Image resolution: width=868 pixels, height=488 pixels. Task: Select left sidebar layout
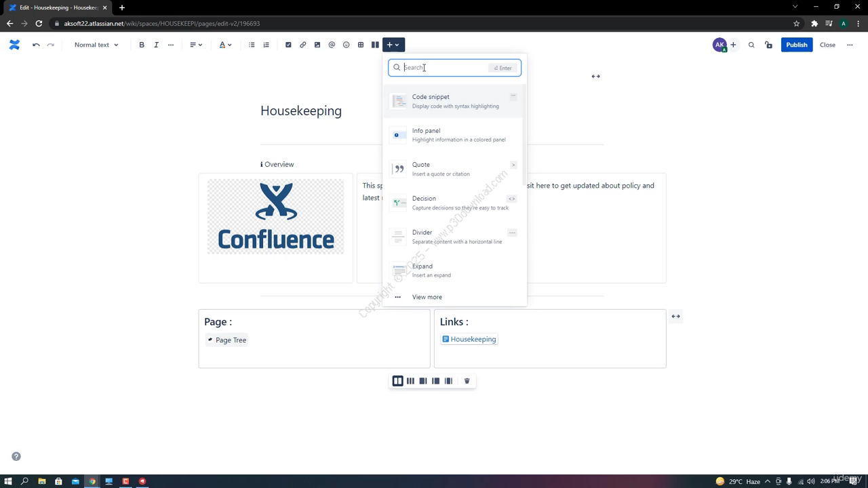click(x=435, y=381)
